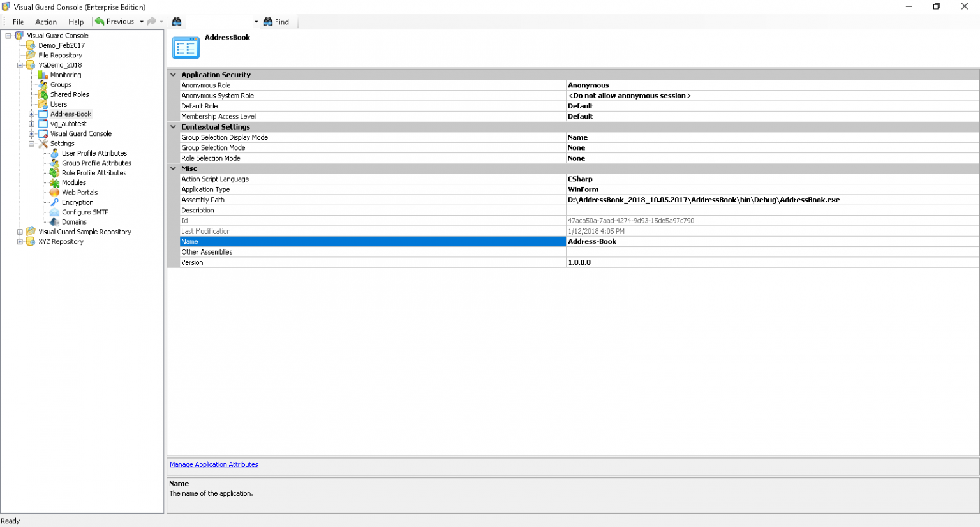Click the Default Role value 'Default'
Viewport: 980px width, 527px height.
tap(581, 106)
